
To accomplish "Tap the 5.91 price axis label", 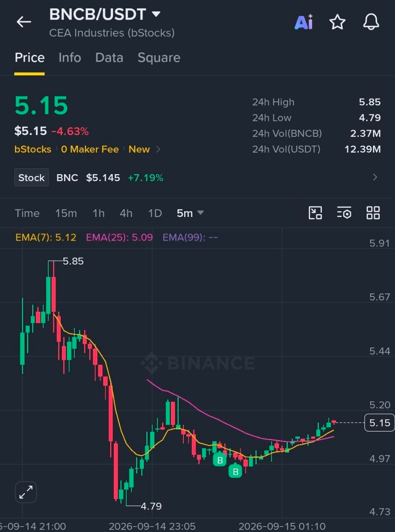I will [380, 243].
